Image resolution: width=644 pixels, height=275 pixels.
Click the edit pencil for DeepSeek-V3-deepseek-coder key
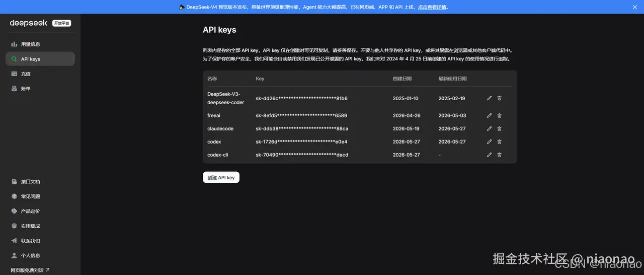(489, 98)
